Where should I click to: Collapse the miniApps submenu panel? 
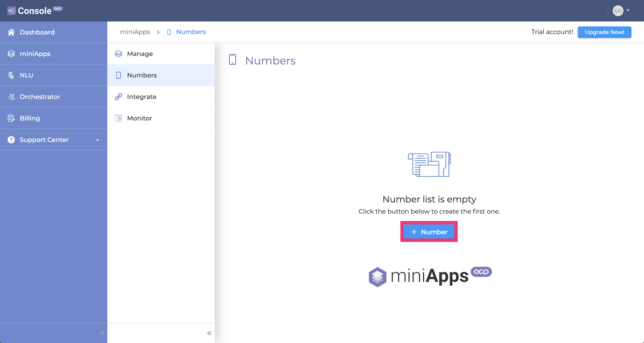click(209, 333)
